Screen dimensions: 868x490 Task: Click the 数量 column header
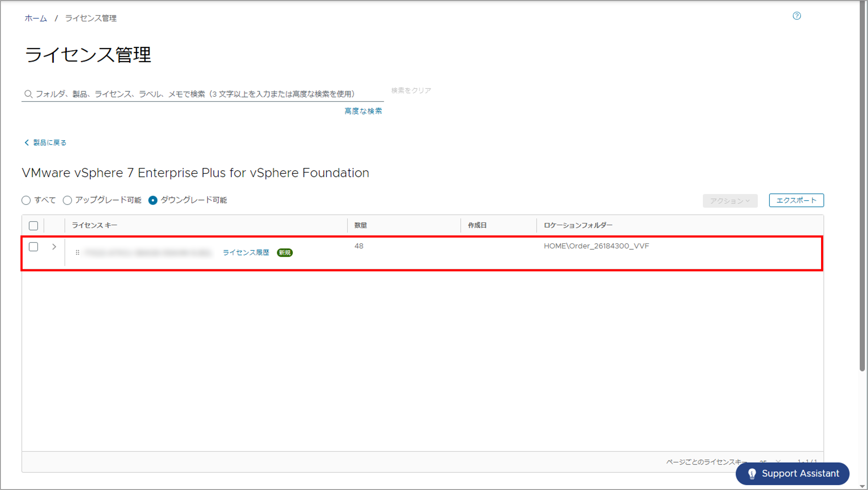(361, 225)
